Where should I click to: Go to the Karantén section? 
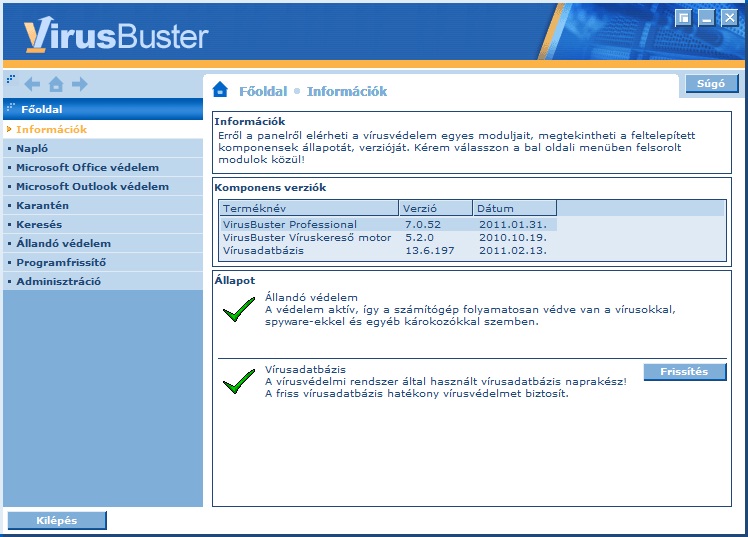[103, 206]
